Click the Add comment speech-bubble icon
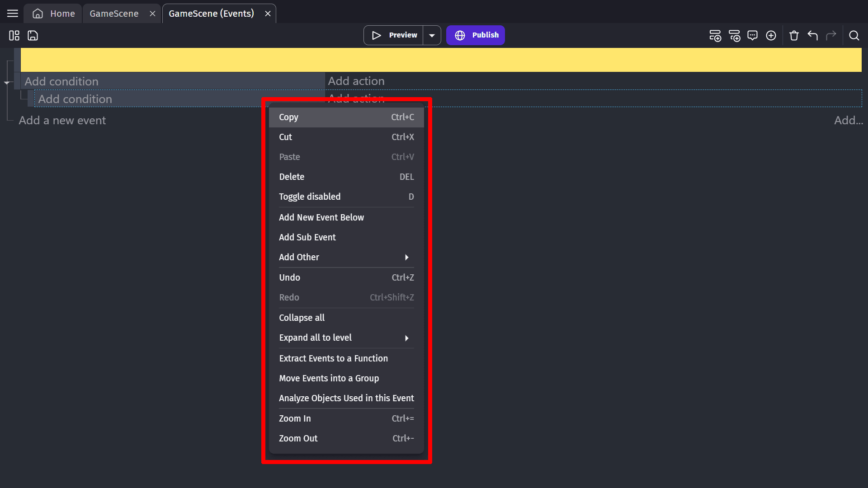Viewport: 868px width, 488px height. point(752,35)
